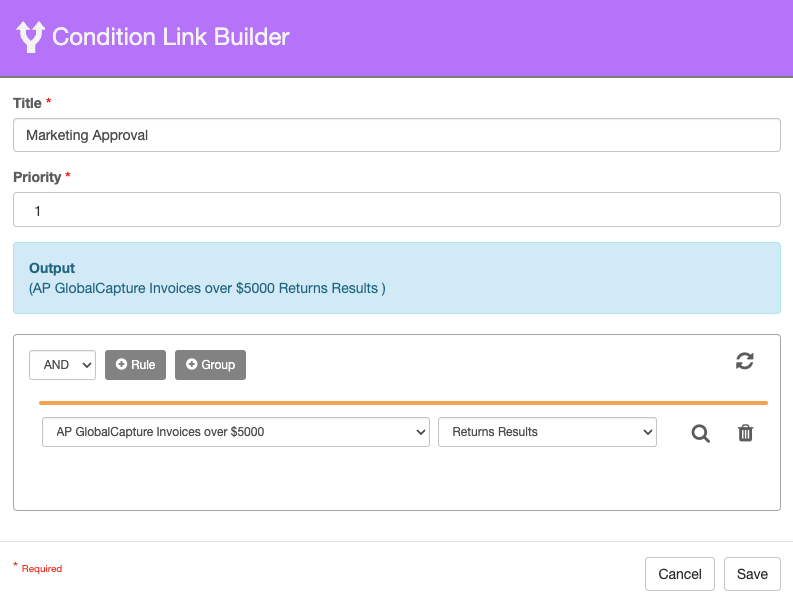
Task: Click the Priority field label
Action: 36,177
